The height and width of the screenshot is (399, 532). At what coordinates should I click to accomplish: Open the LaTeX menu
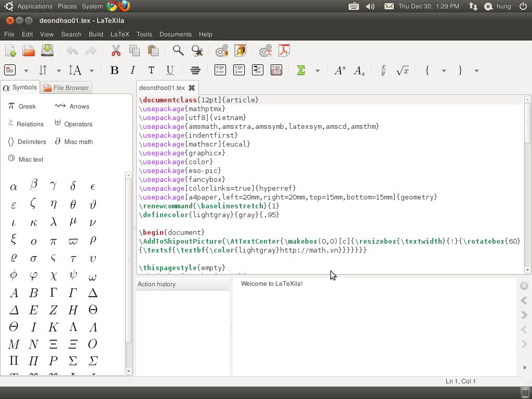pyautogui.click(x=120, y=34)
